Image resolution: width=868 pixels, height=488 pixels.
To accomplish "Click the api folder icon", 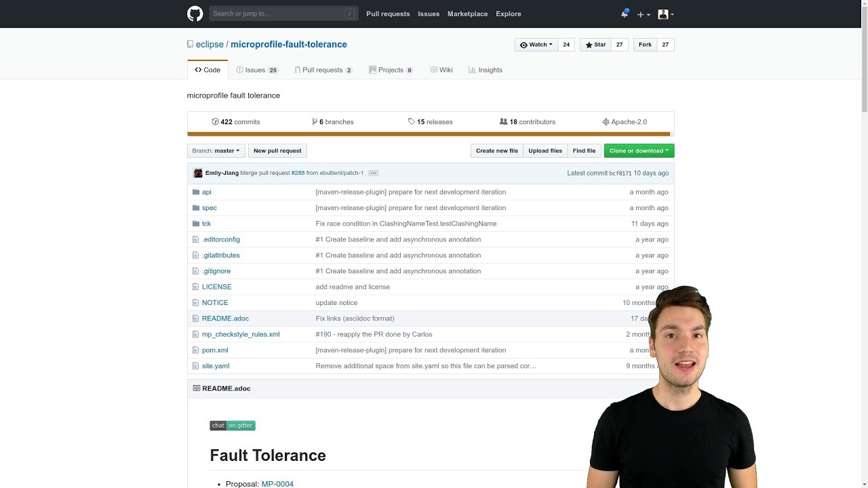I will pos(196,192).
